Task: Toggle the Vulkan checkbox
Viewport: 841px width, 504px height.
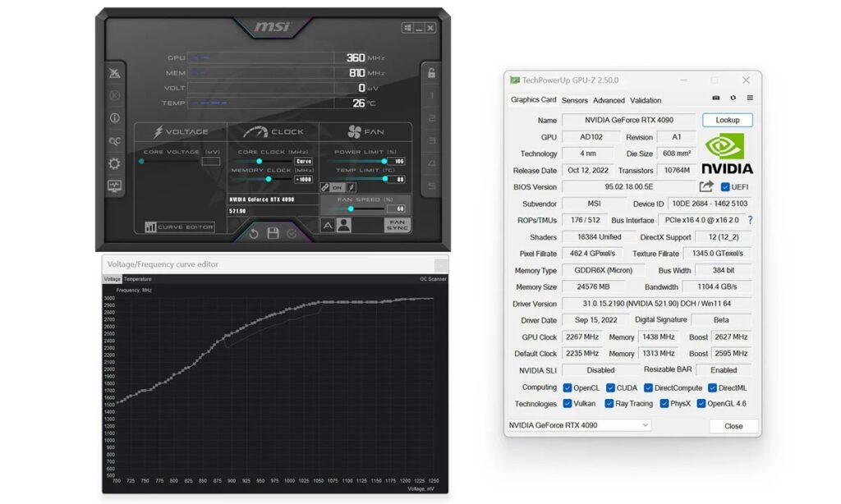Action: tap(568, 403)
